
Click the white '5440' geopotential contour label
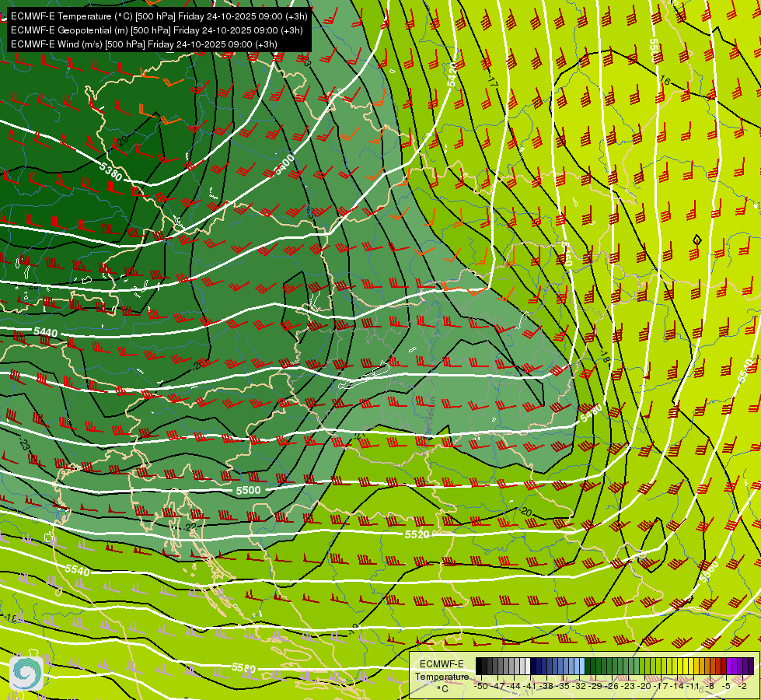[46, 332]
